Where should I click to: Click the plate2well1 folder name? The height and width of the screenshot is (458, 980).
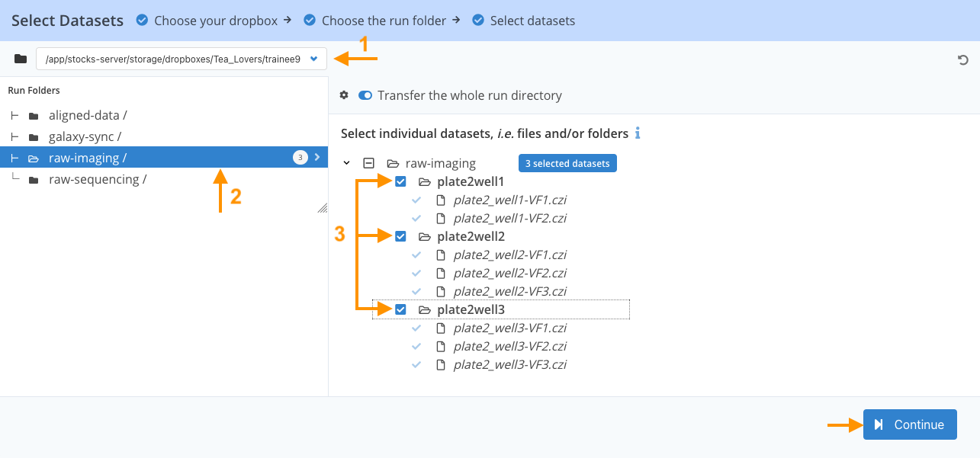point(471,181)
